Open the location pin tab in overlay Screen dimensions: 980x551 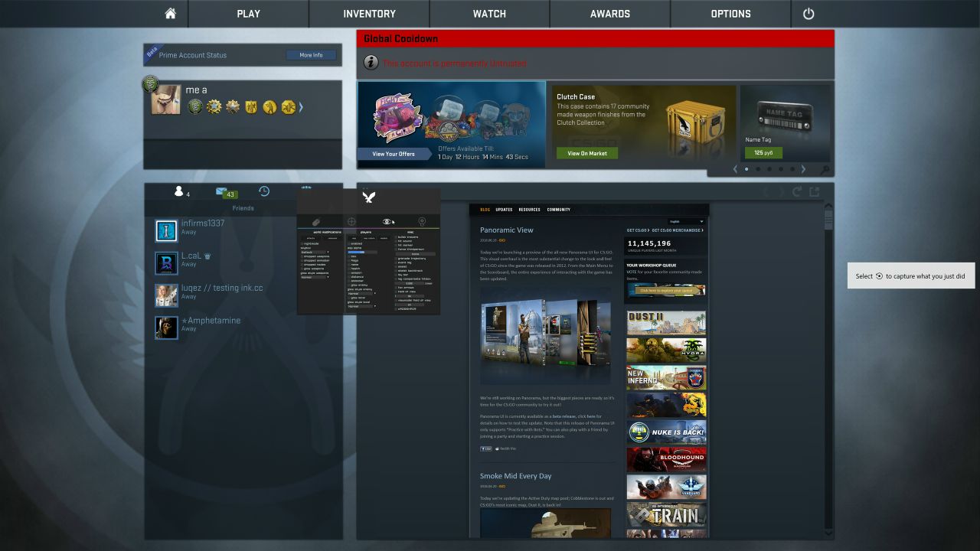(x=422, y=222)
